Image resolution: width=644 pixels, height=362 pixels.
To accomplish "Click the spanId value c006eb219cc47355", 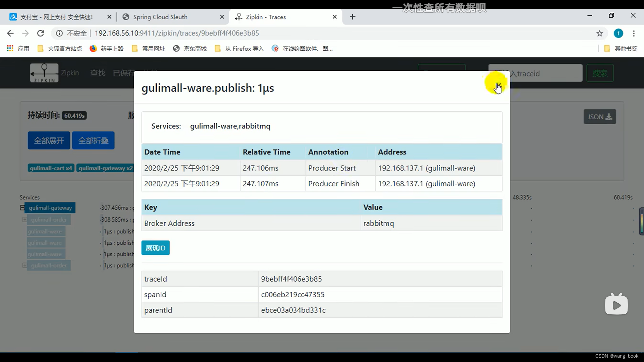I will click(x=292, y=295).
